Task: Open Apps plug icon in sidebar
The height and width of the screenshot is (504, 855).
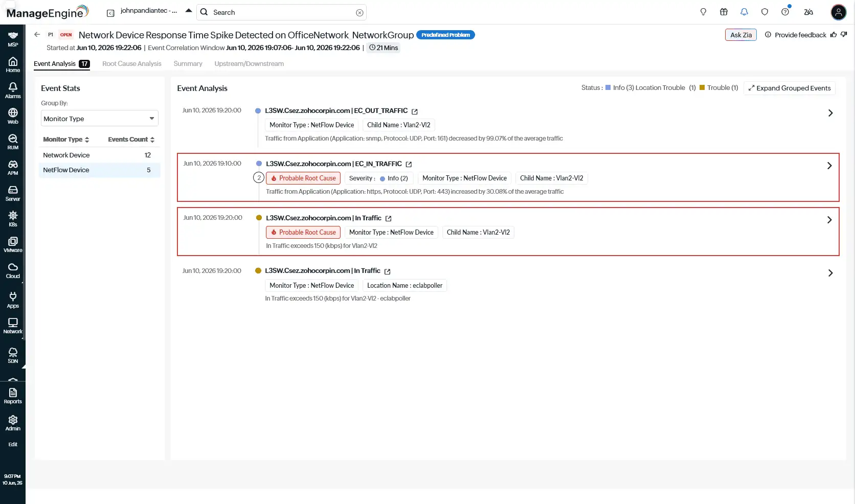Action: point(13,300)
